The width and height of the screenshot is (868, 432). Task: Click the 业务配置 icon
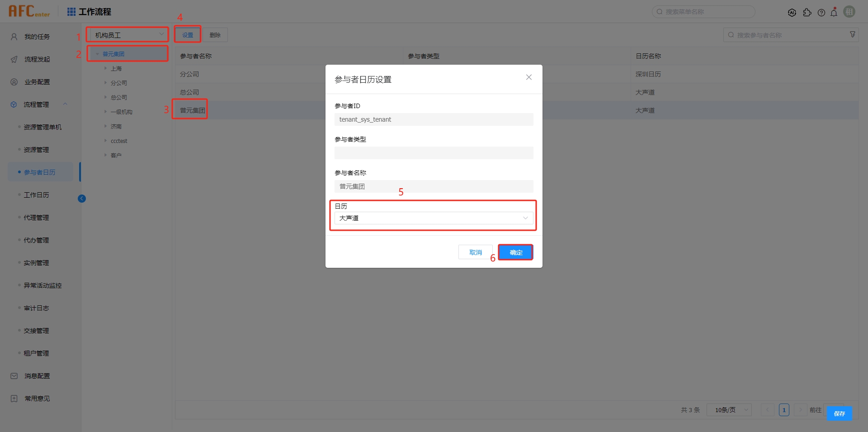click(x=14, y=82)
